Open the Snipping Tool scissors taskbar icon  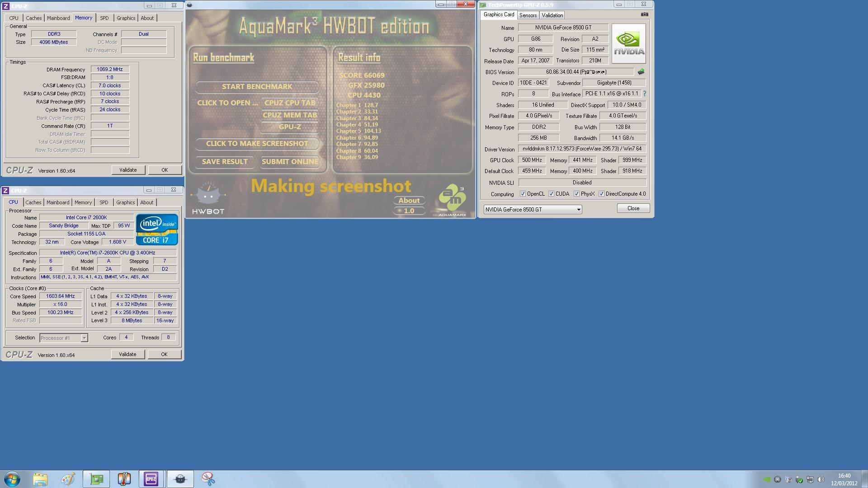(x=208, y=479)
